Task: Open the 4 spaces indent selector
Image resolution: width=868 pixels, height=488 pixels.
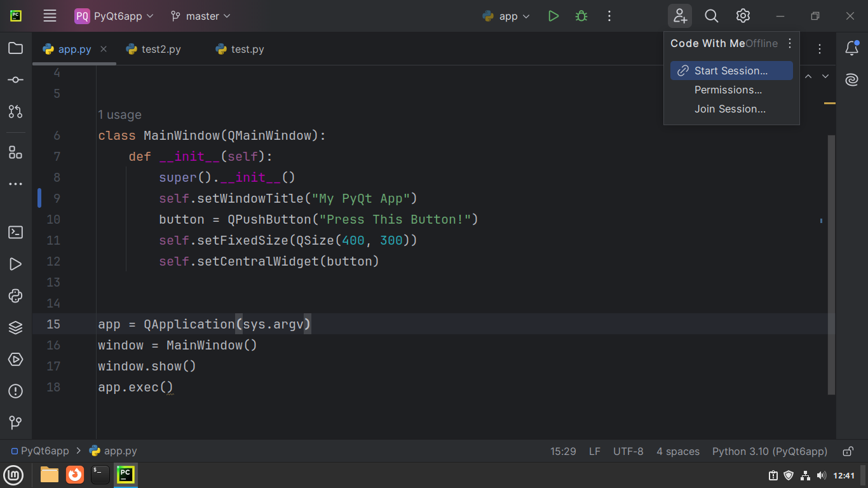Action: click(x=678, y=451)
